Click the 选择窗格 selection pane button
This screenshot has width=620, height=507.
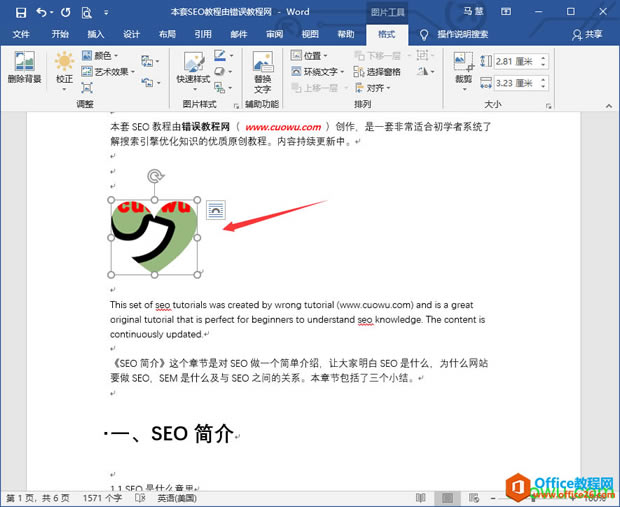(377, 72)
